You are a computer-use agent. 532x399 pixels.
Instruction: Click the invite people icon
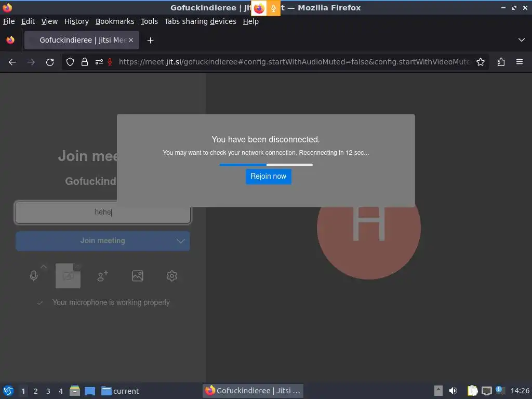tap(102, 276)
